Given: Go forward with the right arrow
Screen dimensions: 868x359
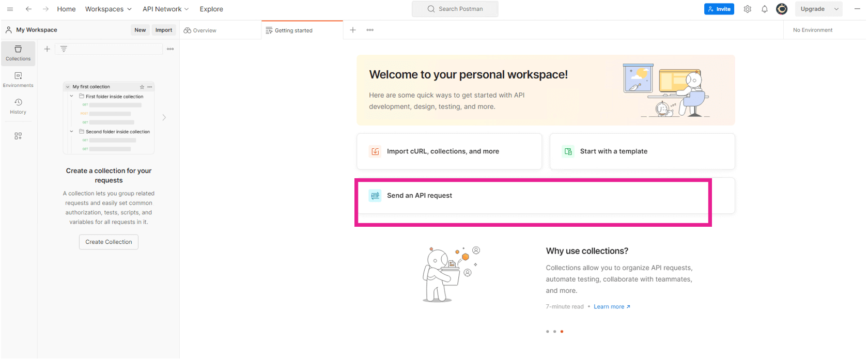Looking at the screenshot, I should 45,9.
